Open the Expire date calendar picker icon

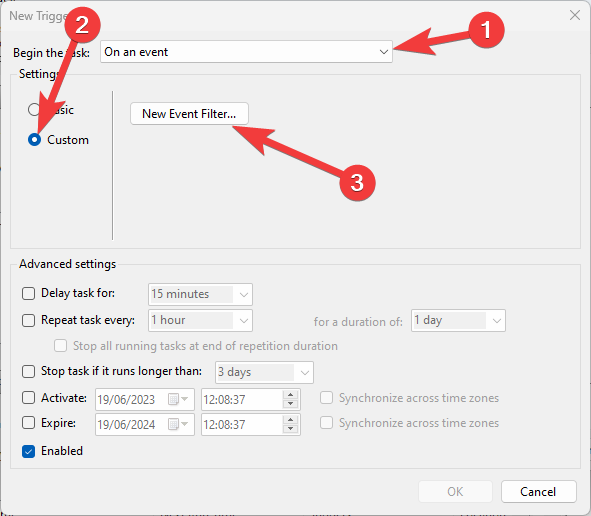[178, 424]
